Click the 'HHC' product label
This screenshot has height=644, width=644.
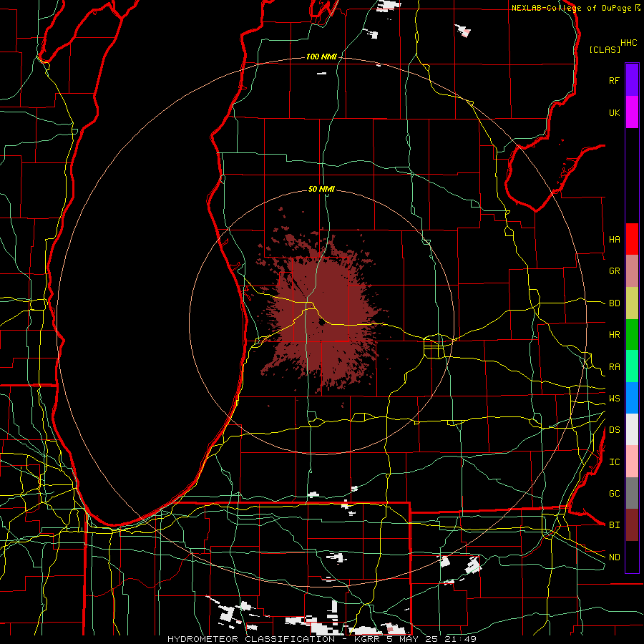click(628, 43)
